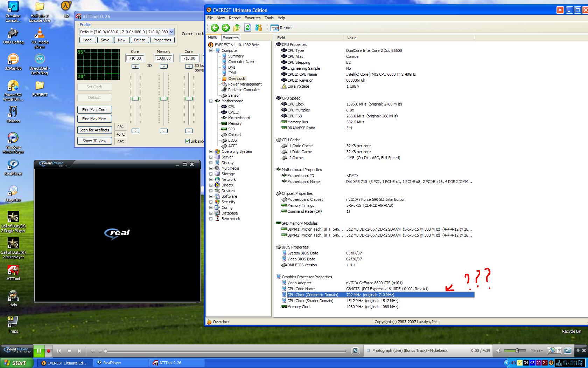588x368 pixels.
Task: Click the EVEREST up-level arrow icon
Action: [x=237, y=28]
